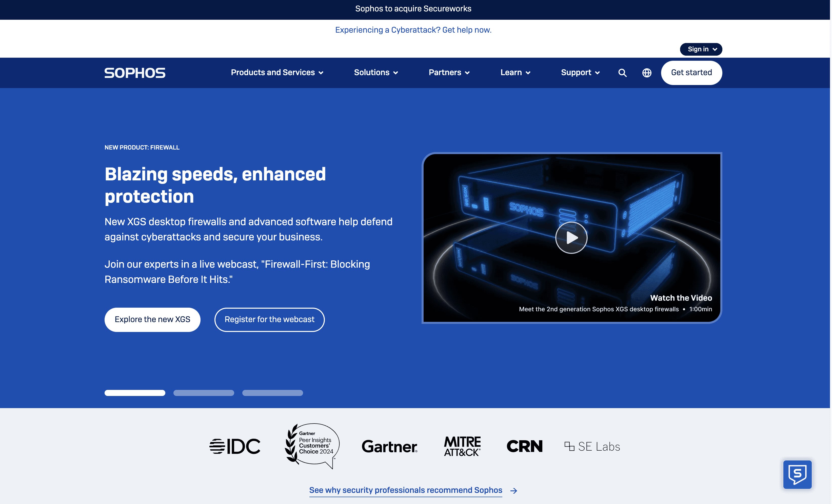The image size is (832, 504).
Task: Play the XGS firewall video
Action: (571, 238)
